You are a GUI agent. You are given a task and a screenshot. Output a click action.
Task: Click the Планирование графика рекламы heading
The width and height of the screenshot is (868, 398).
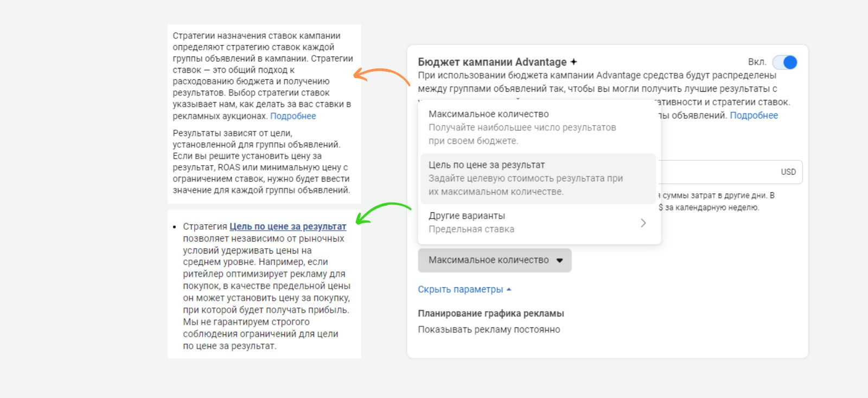click(490, 313)
